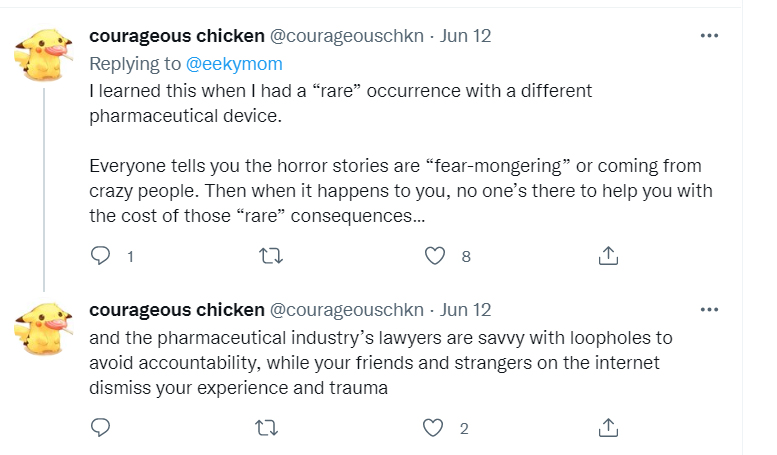
Task: Like the tweet with 2 likes
Action: pyautogui.click(x=434, y=428)
